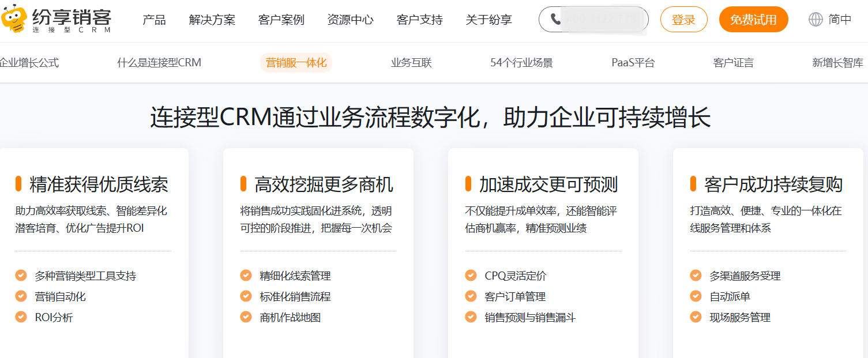Click the 纷享销客 bee logo

click(14, 20)
